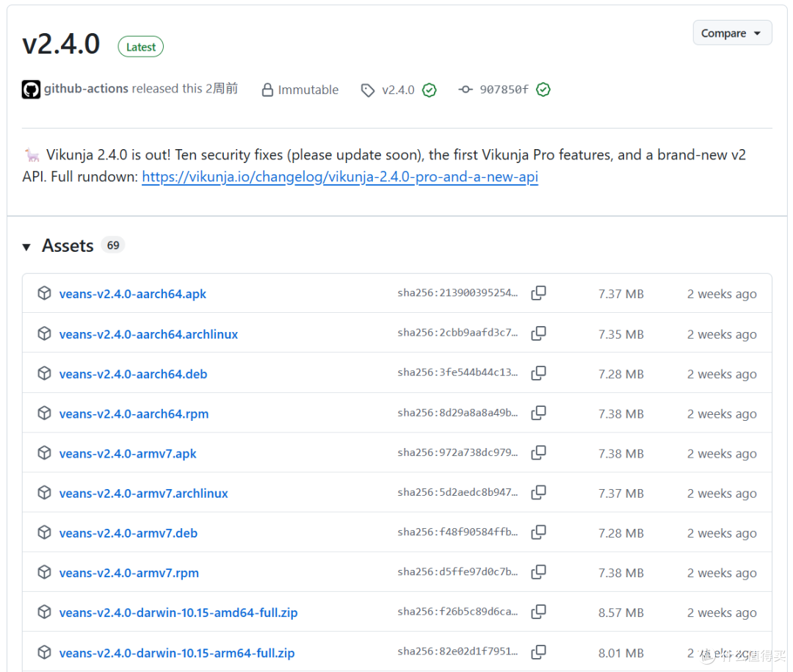
Task: Click the commit icon beside 907850f
Action: tap(466, 90)
